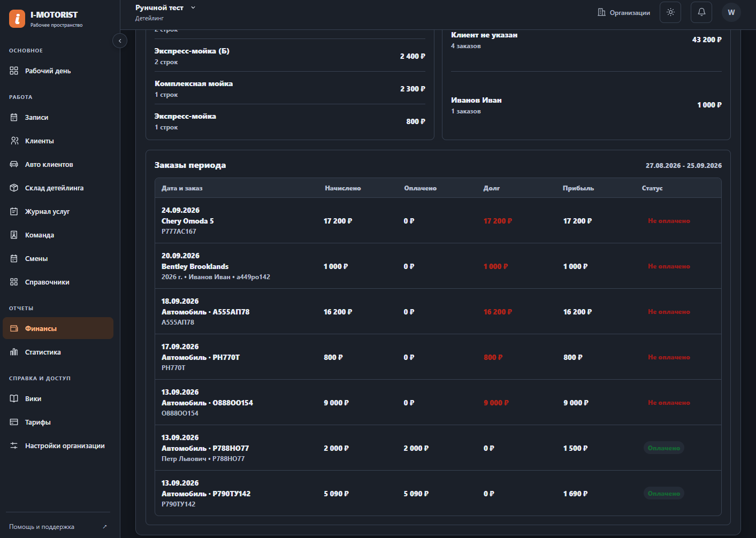756x538 pixels.
Task: Open Клиенты people icon in sidebar
Action: [x=14, y=141]
